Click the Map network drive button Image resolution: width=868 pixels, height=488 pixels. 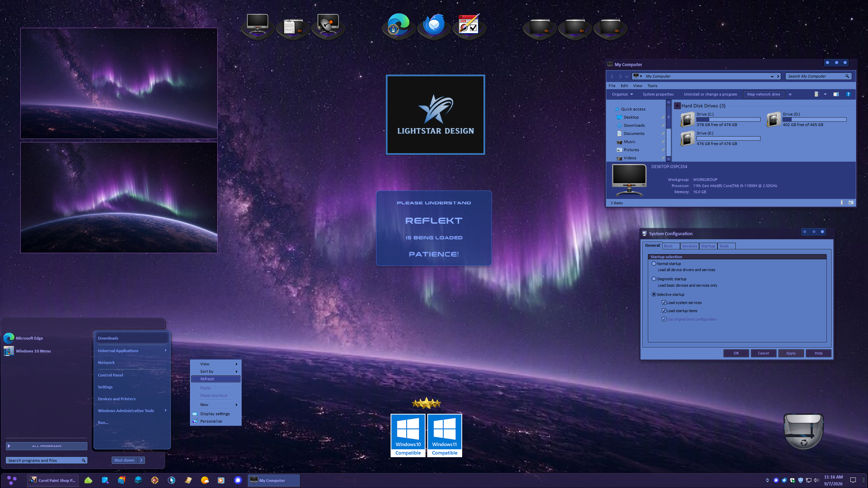click(764, 94)
